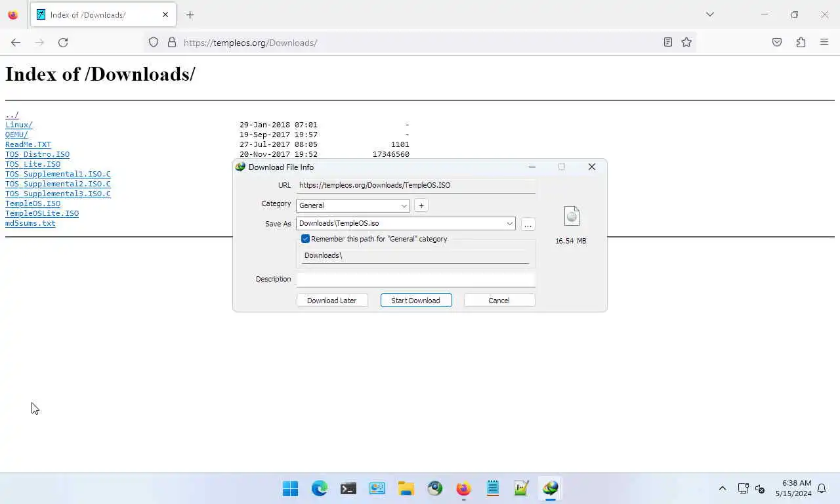Click the Description text field

coord(416,280)
